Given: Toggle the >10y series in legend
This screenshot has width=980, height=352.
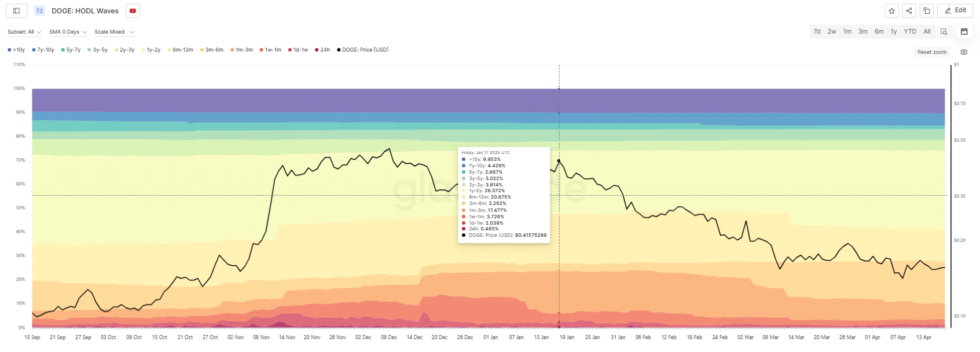Looking at the screenshot, I should click(x=16, y=50).
